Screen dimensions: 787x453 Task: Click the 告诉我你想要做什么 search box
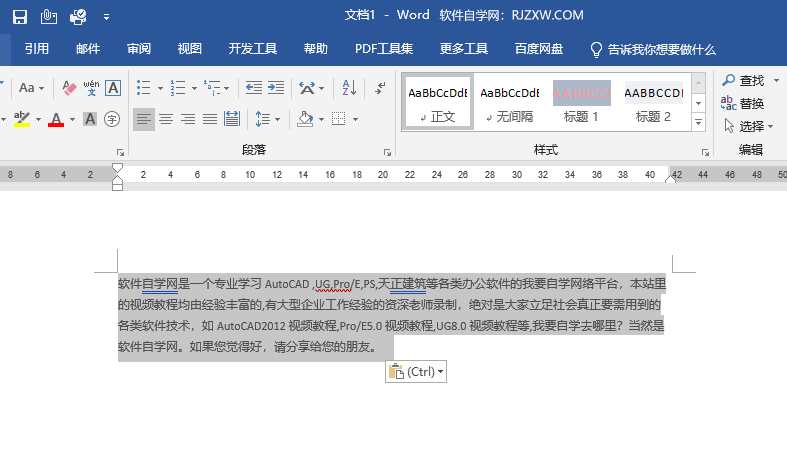pyautogui.click(x=652, y=49)
